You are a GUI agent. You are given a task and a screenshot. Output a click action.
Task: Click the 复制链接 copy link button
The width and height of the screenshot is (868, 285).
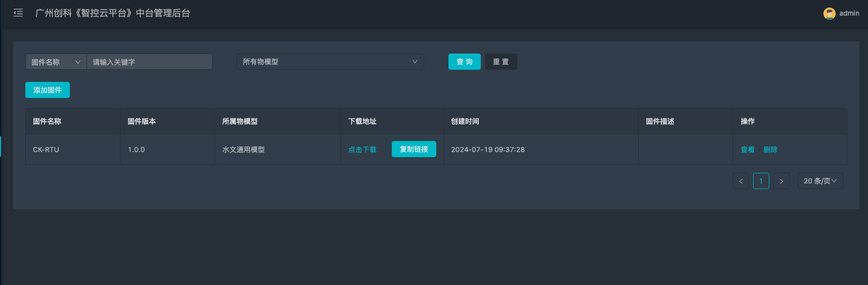(414, 149)
